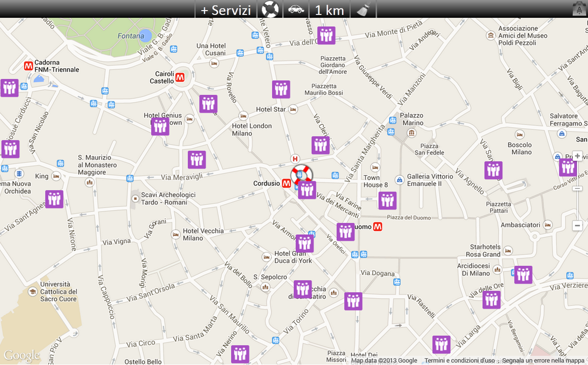This screenshot has height=365, width=588.
Task: Open the 1 km radius selector
Action: (329, 10)
